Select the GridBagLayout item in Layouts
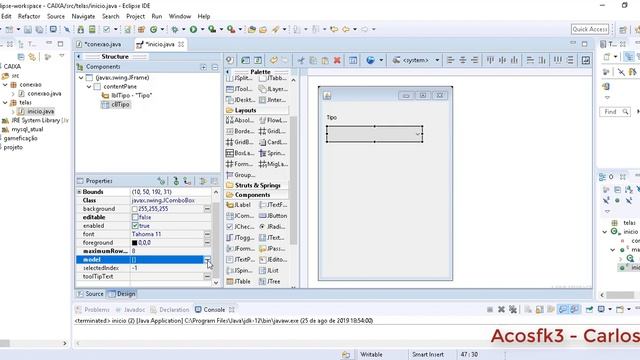Screen dimensions: 640x360 coord(240,142)
